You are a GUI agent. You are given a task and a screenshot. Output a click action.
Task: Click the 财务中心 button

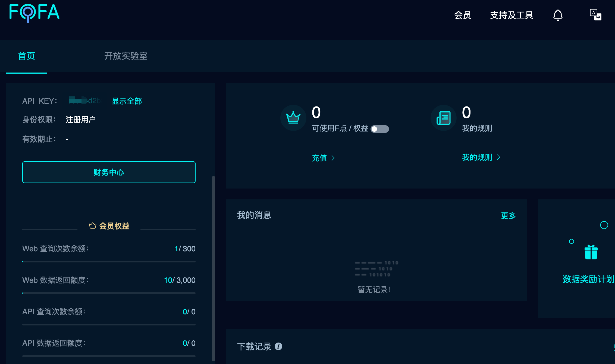(109, 172)
